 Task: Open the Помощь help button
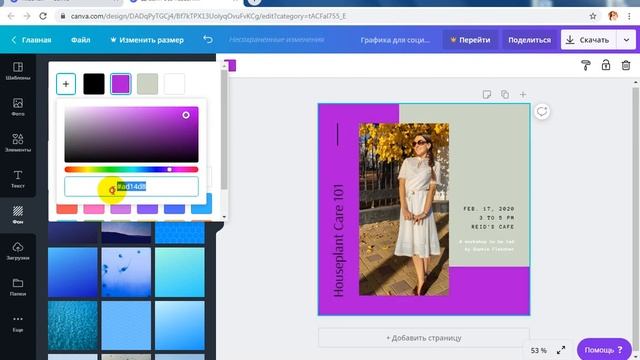(x=604, y=350)
